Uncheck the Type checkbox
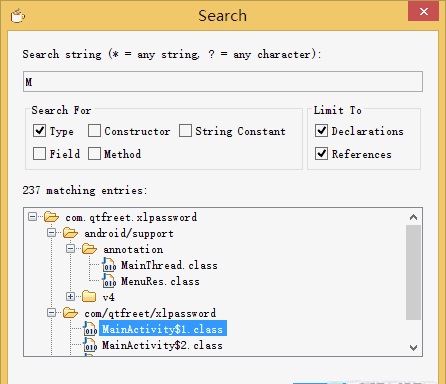 (39, 131)
